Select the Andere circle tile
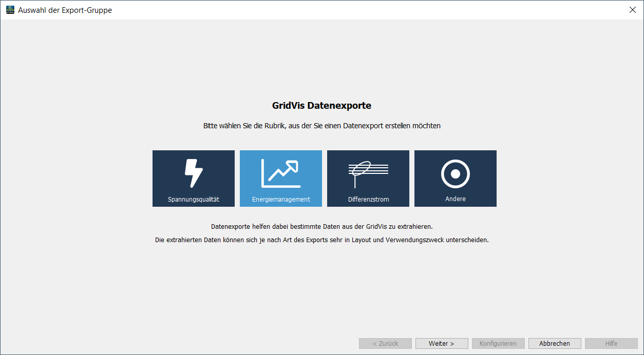Viewport: 644px width, 355px height. [456, 179]
